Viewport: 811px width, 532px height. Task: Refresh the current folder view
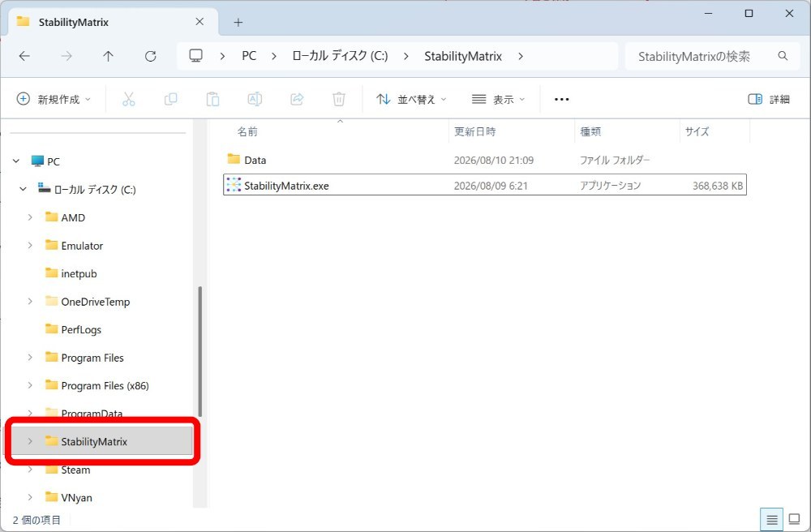tap(151, 56)
